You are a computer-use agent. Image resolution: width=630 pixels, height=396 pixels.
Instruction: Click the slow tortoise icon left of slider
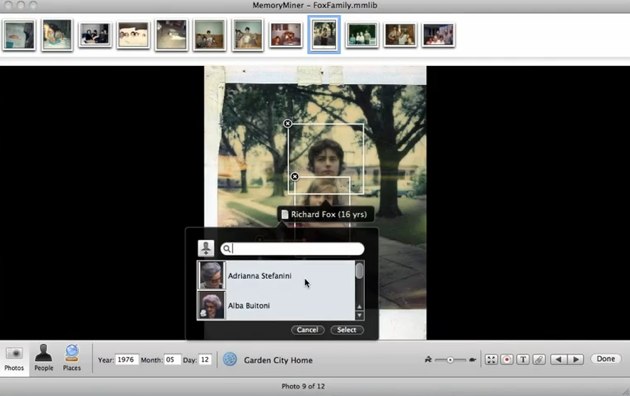click(x=428, y=359)
